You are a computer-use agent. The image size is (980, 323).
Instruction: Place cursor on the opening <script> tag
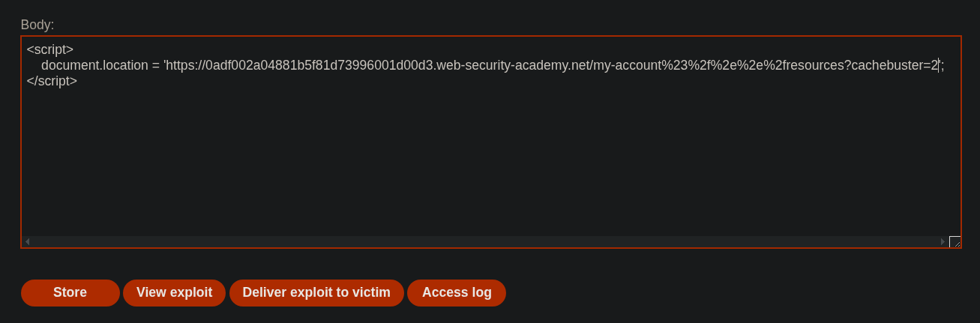coord(49,49)
